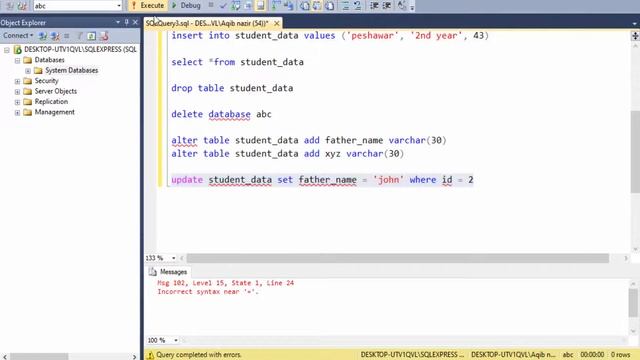Display the estimated execution plan icon
This screenshot has width=640, height=360.
[x=236, y=6]
